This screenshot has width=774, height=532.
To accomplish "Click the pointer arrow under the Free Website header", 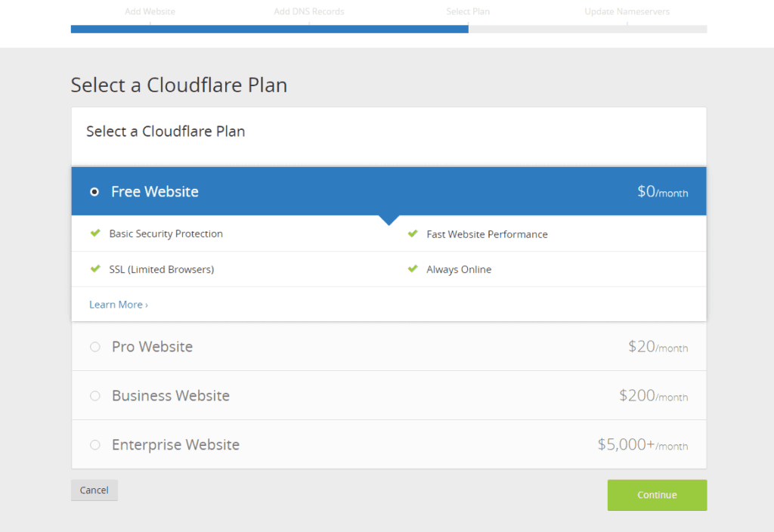I will tap(389, 220).
